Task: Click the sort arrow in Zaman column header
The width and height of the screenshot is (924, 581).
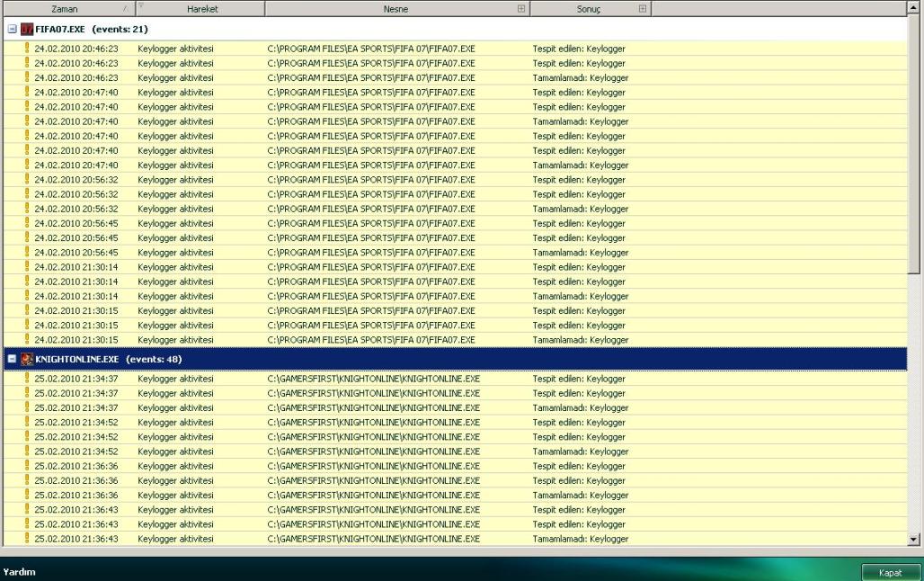Action: click(125, 9)
